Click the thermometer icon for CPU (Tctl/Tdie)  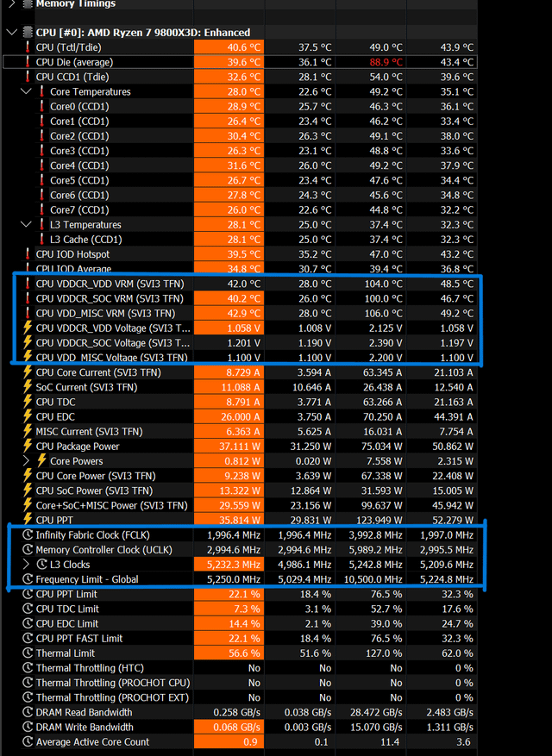(27, 47)
